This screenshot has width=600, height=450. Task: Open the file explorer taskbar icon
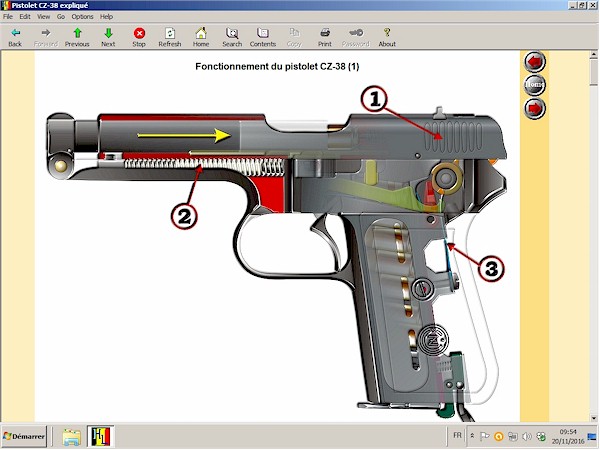pyautogui.click(x=72, y=437)
